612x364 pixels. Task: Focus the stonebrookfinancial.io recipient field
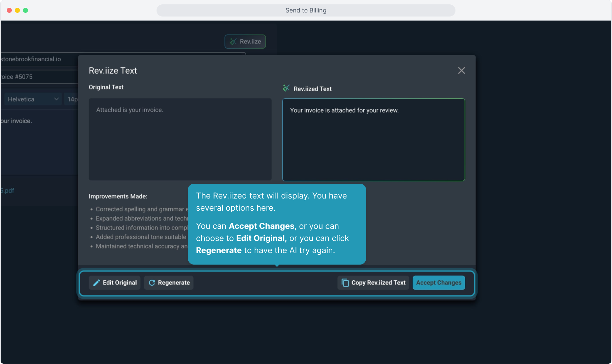tap(37, 59)
